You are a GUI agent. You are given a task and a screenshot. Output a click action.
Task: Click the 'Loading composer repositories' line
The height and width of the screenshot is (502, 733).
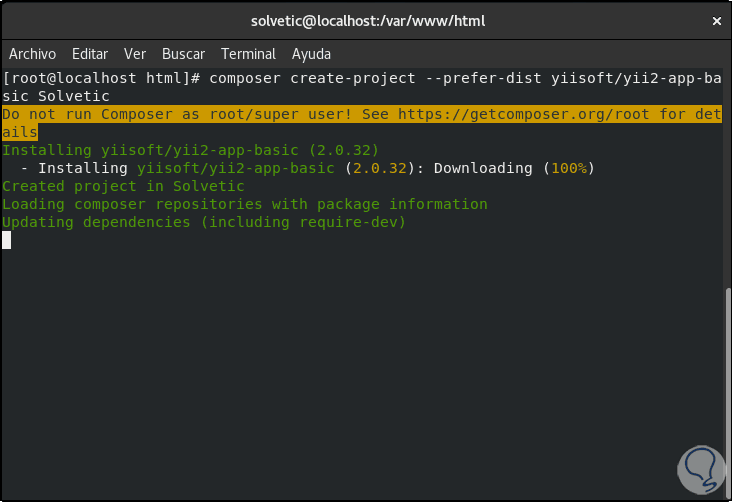(x=245, y=204)
